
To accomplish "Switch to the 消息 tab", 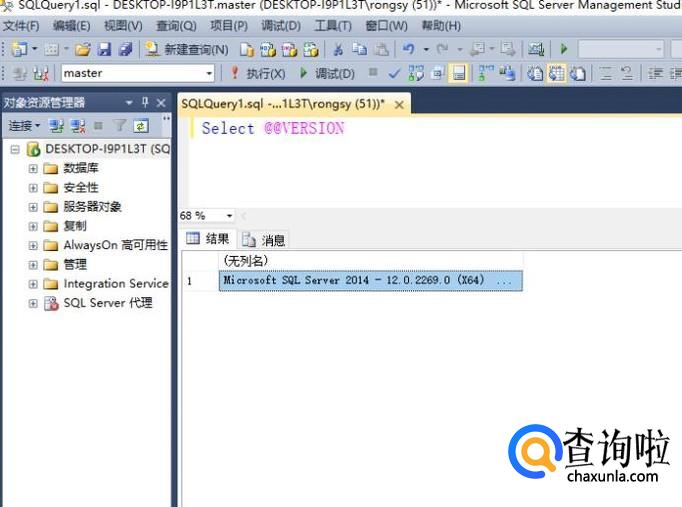I will pos(264,240).
